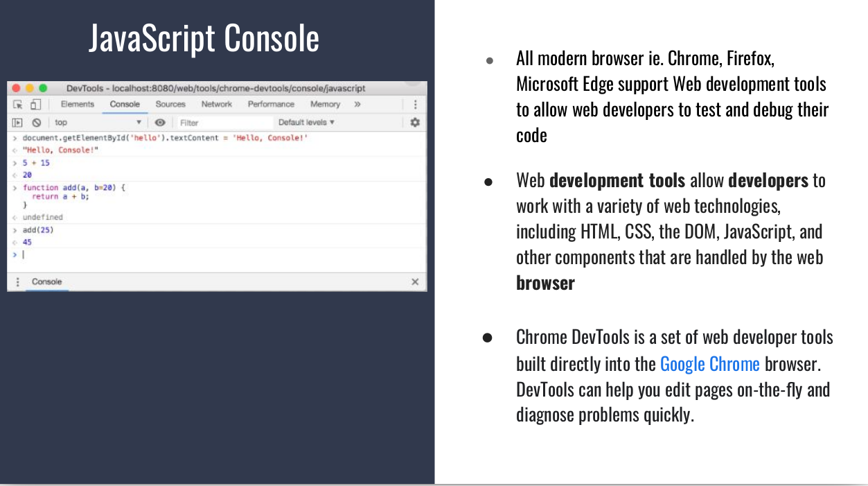Show the console sidebar panel icon
868x486 pixels.
pos(18,123)
